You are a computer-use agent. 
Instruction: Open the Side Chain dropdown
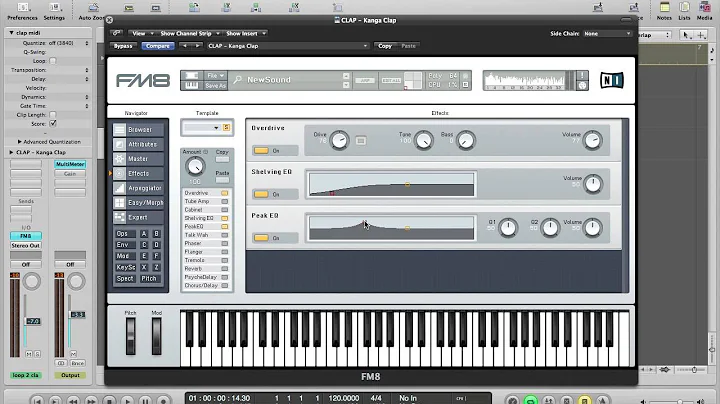click(607, 34)
